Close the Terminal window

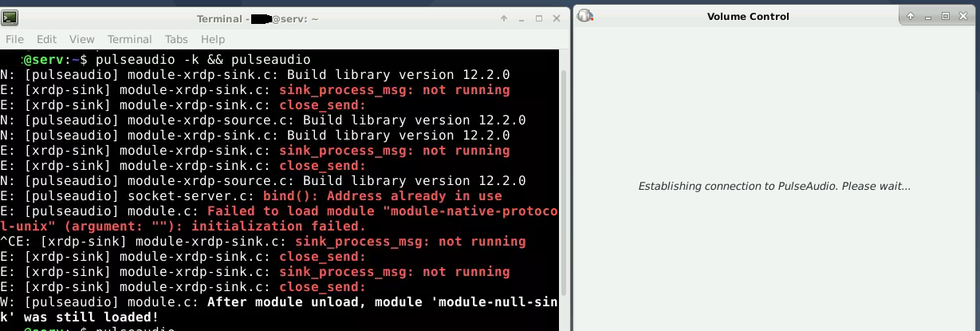click(556, 18)
